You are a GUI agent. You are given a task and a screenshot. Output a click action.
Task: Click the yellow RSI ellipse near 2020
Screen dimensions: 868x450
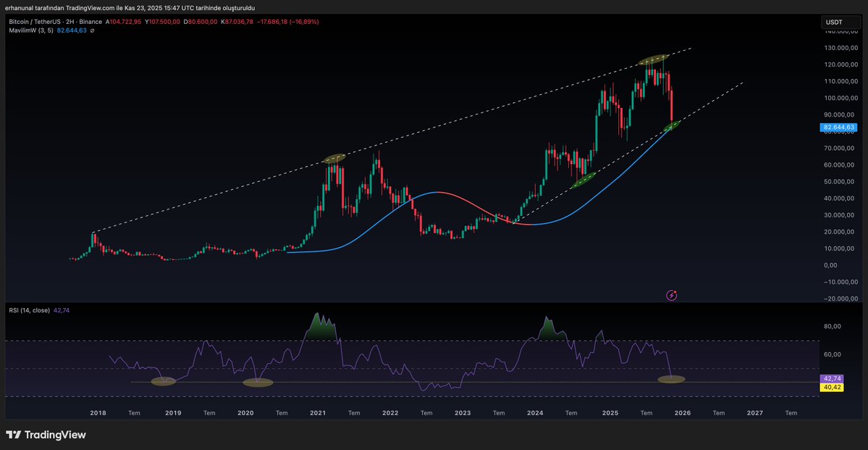click(x=258, y=382)
